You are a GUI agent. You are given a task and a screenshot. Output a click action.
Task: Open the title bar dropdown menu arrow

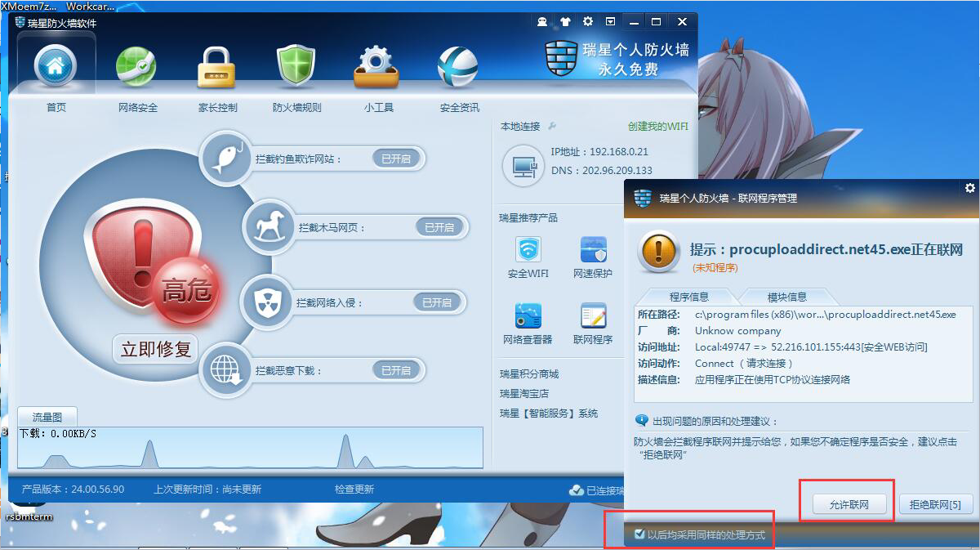pyautogui.click(x=611, y=21)
